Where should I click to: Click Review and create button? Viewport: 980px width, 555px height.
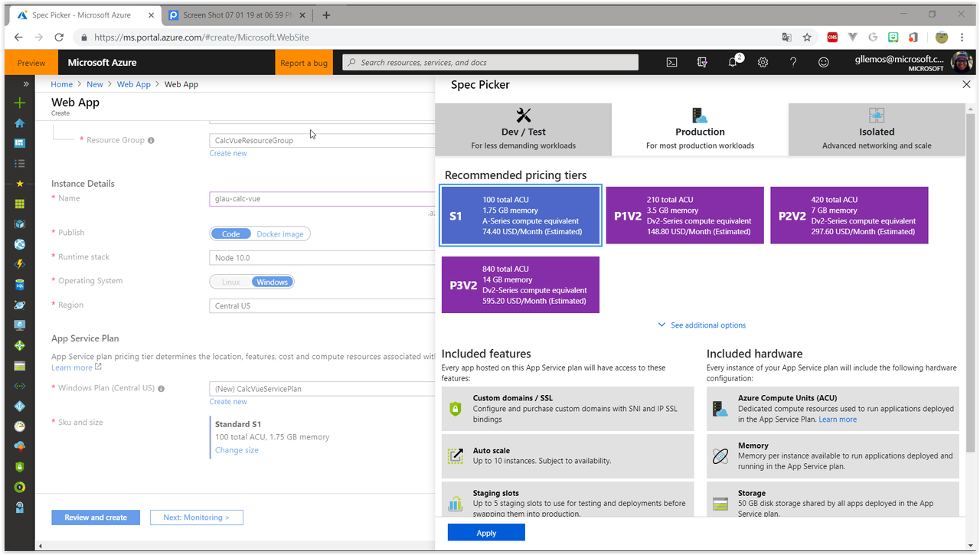tap(96, 517)
